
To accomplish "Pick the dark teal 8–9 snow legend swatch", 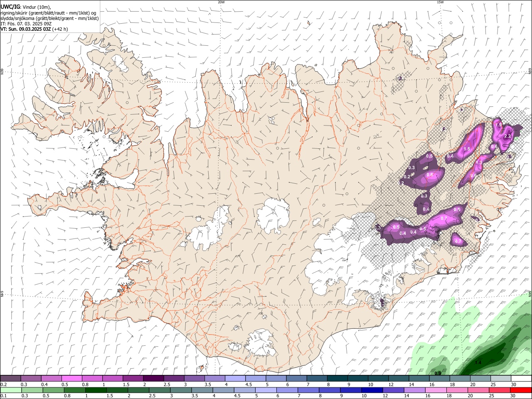I will 337,379.
